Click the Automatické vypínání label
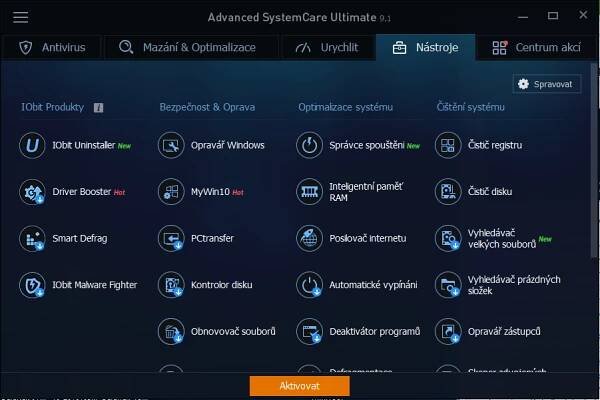 [x=373, y=285]
